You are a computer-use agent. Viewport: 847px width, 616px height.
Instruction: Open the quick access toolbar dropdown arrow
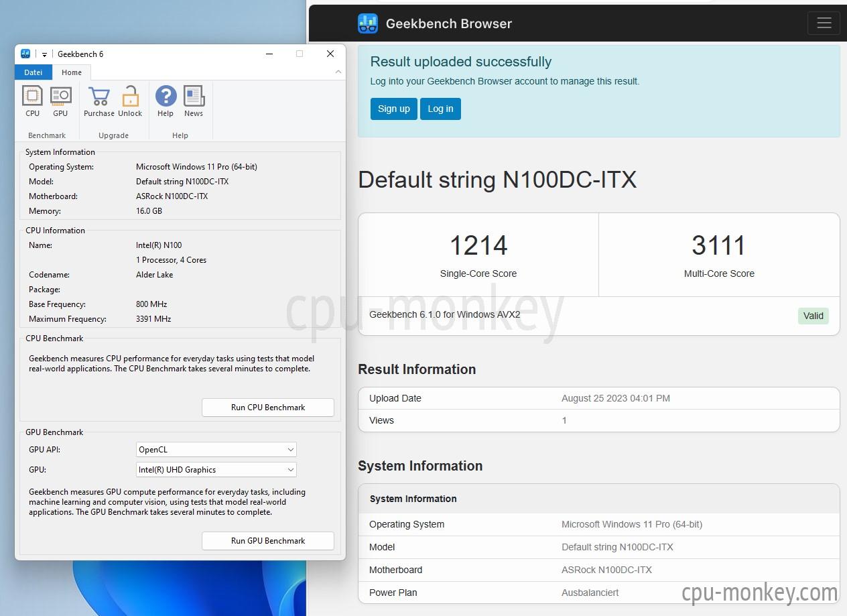click(44, 54)
